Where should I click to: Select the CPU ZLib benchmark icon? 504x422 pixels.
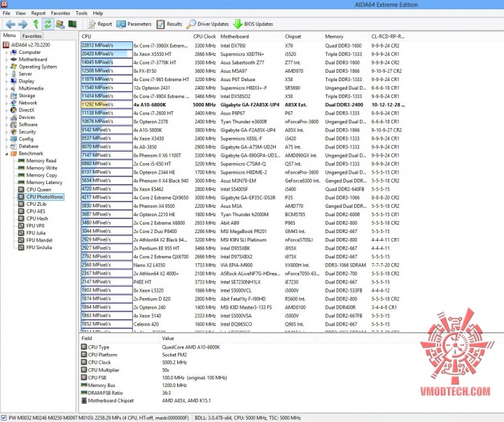click(x=21, y=204)
